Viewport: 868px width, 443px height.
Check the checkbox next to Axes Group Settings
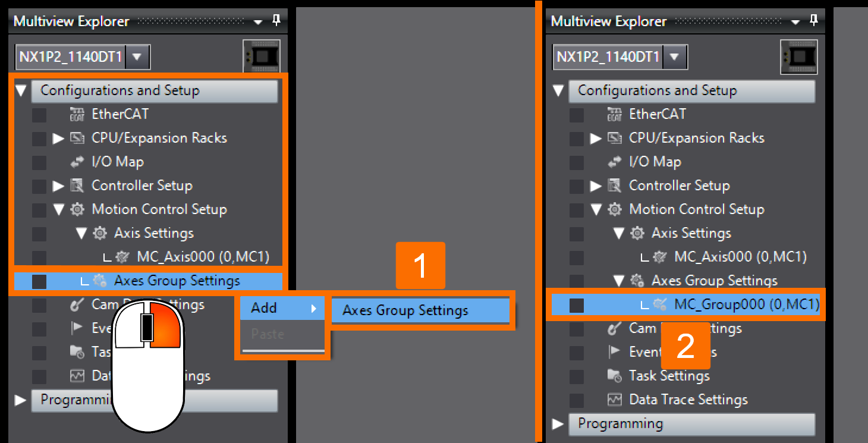(x=38, y=281)
